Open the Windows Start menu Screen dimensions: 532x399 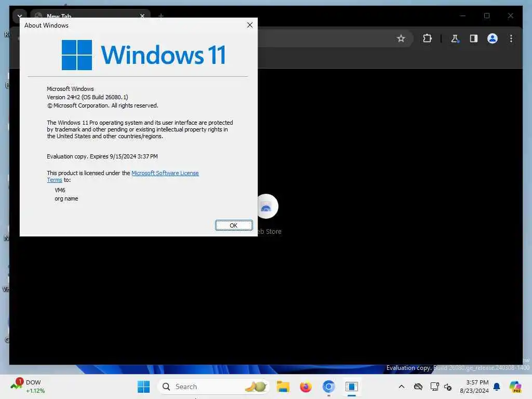pos(143,387)
